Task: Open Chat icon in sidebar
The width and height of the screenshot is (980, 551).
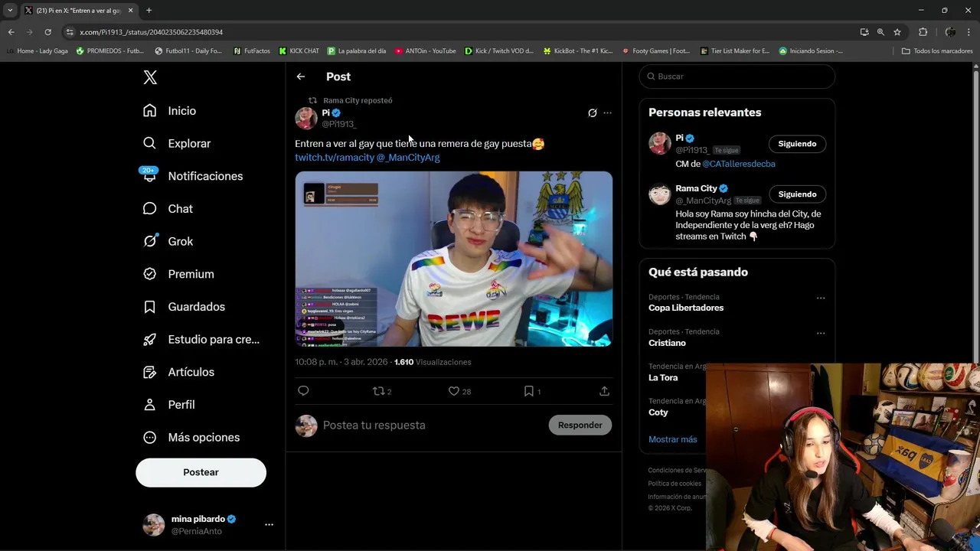Action: [150, 209]
